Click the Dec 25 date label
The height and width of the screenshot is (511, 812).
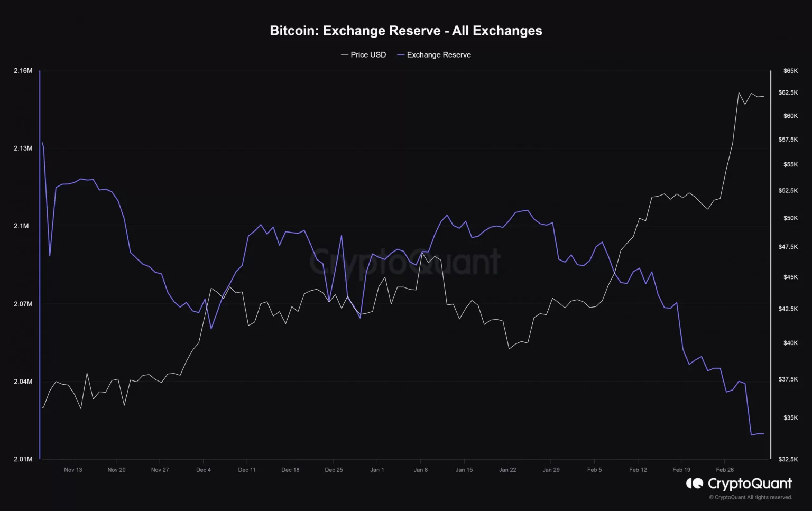(334, 470)
